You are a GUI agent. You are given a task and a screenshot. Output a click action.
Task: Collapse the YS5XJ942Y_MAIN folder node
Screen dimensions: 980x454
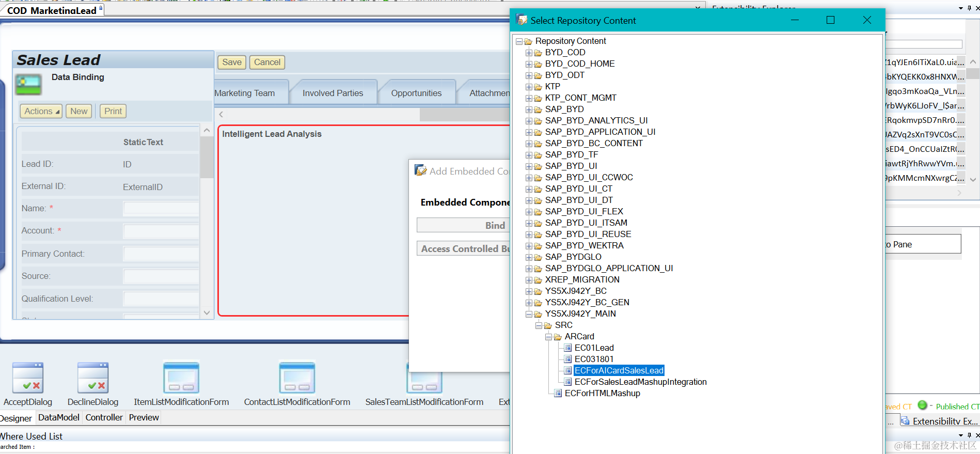pos(529,314)
